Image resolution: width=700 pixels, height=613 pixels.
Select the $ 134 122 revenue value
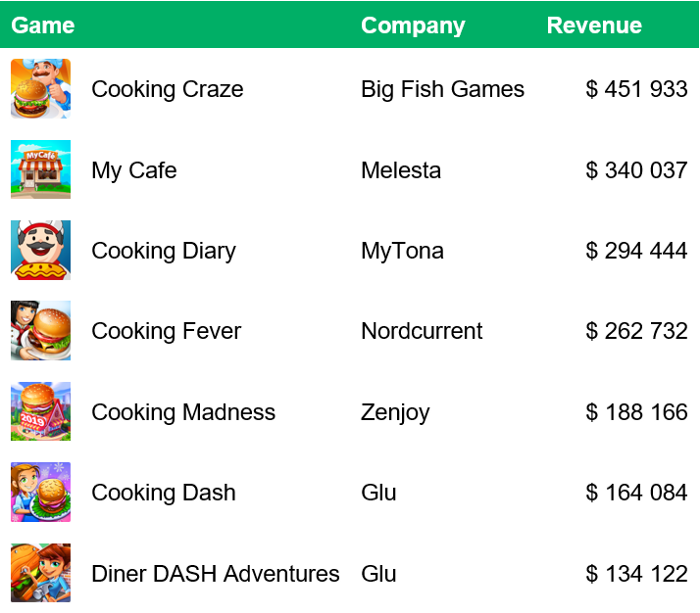[x=636, y=574]
